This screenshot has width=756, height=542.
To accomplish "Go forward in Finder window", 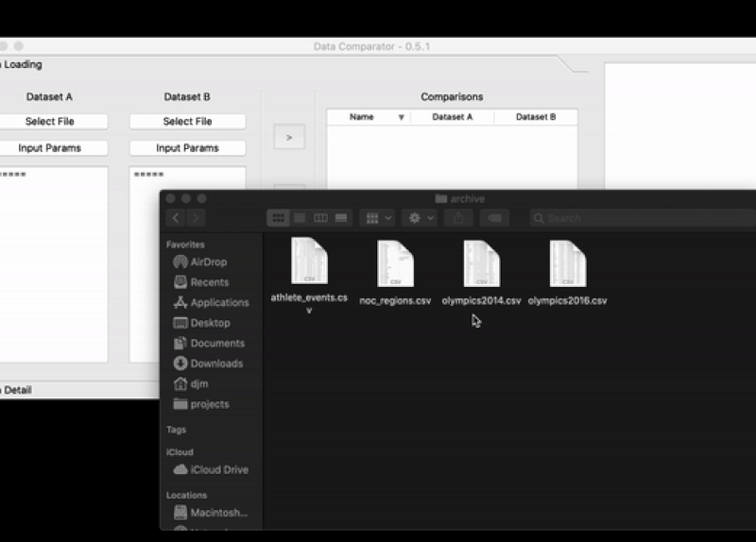I will [196, 218].
